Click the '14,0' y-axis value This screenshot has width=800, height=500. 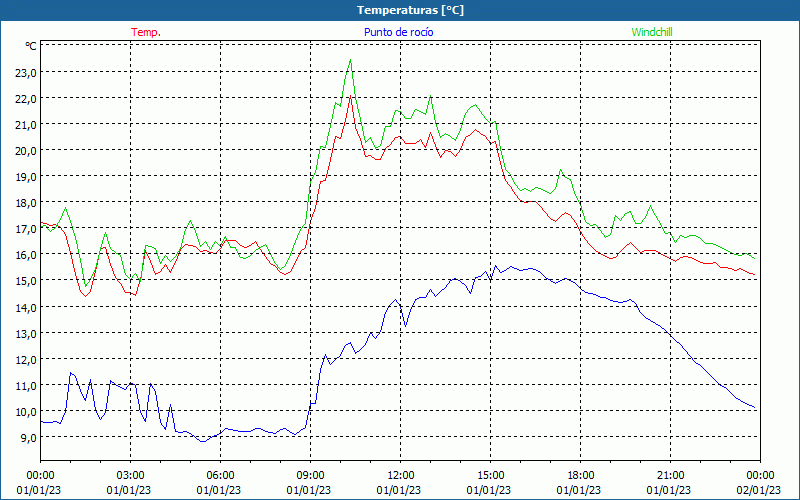[26, 308]
